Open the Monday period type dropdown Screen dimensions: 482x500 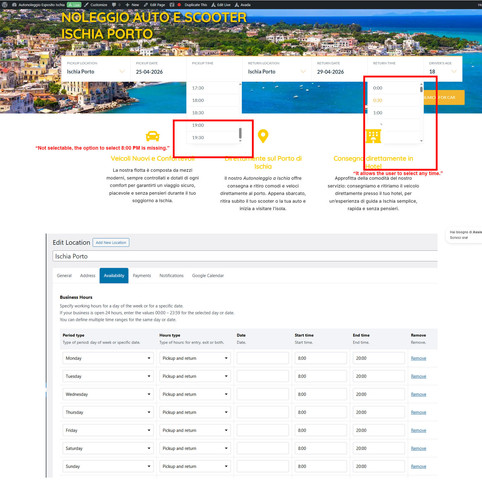pyautogui.click(x=108, y=358)
